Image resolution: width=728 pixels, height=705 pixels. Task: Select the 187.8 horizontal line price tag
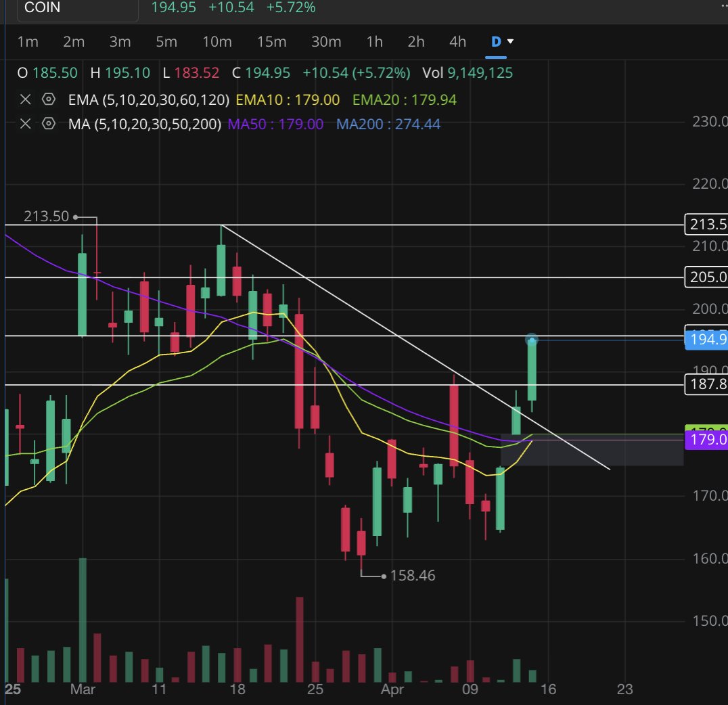(x=706, y=384)
